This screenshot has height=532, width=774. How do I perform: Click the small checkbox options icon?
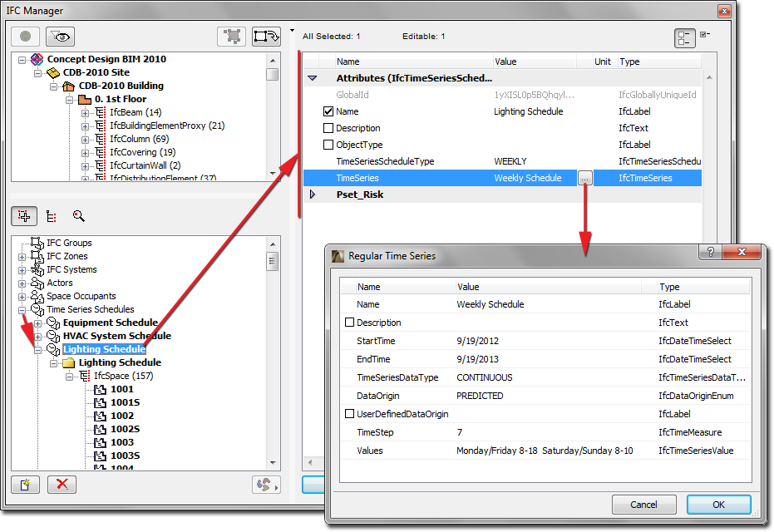pos(705,35)
